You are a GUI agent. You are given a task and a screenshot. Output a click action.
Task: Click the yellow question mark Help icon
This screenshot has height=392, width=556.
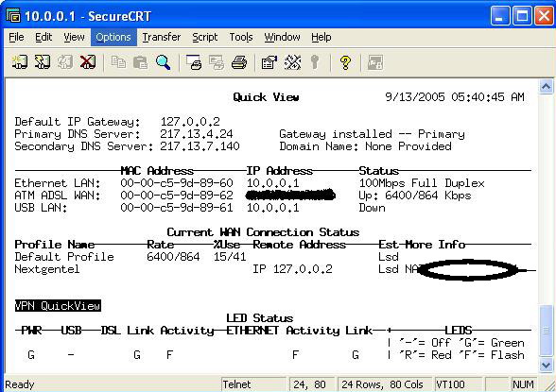pos(345,62)
